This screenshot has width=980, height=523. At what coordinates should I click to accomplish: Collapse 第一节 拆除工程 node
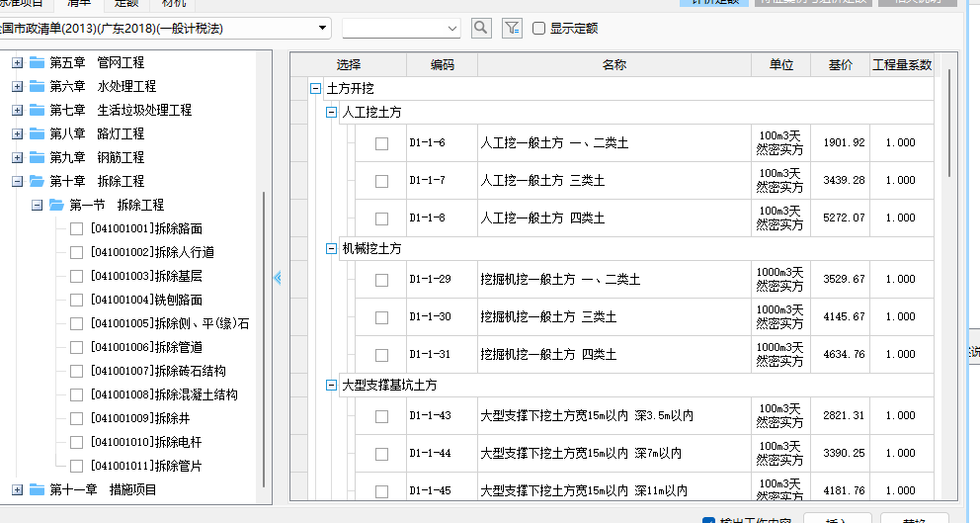[x=37, y=206]
